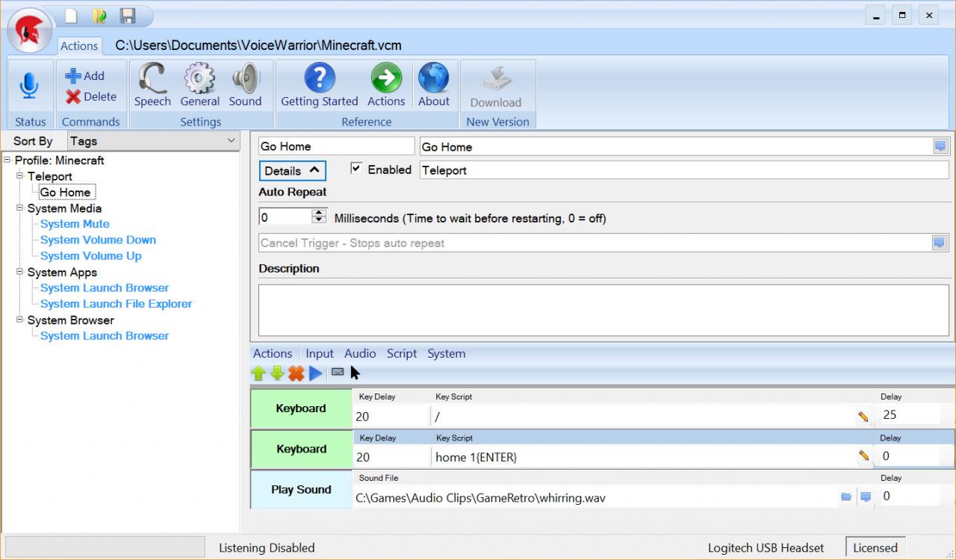Select the Status microphone icon

(x=30, y=84)
